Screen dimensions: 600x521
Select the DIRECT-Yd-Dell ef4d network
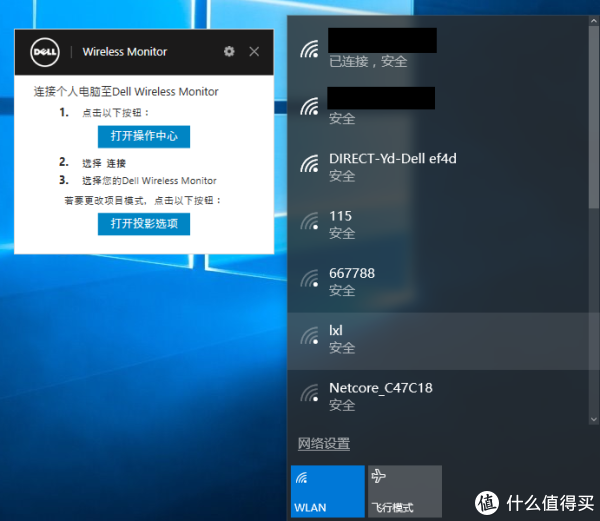(438, 167)
